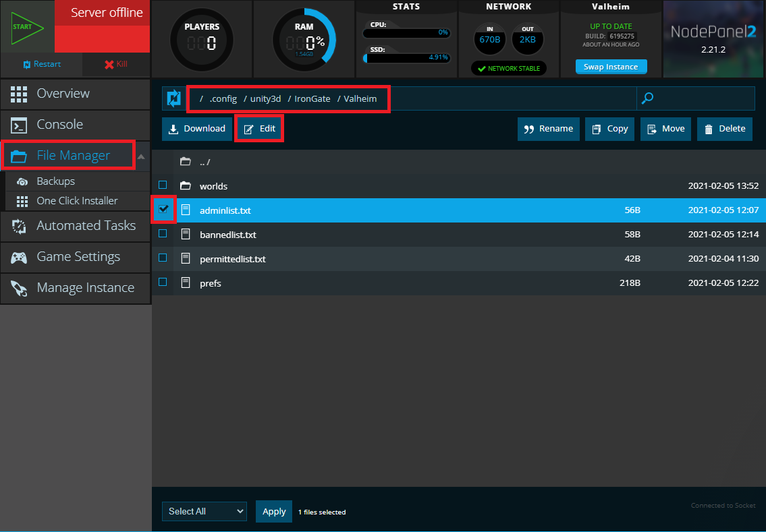Check the bannedlist.txt checkbox
Image resolution: width=766 pixels, height=532 pixels.
(163, 234)
